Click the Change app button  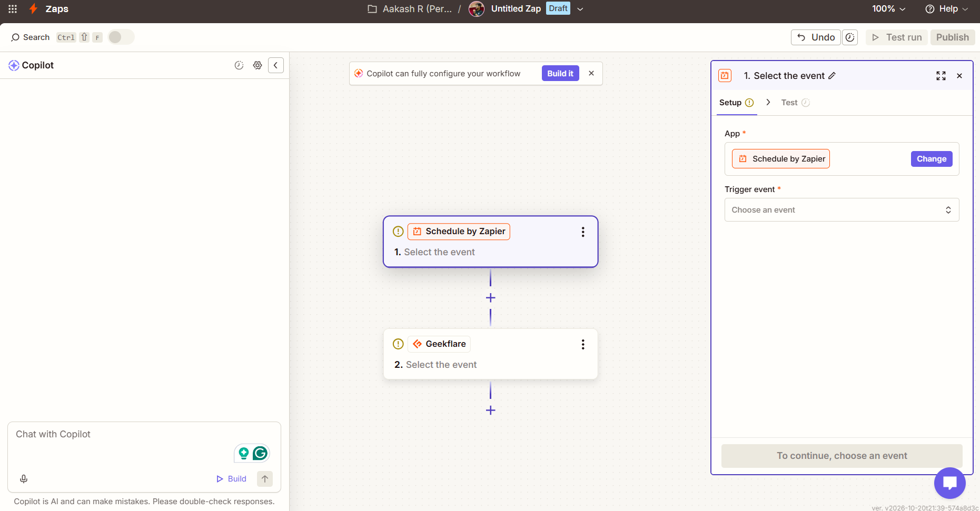click(932, 159)
